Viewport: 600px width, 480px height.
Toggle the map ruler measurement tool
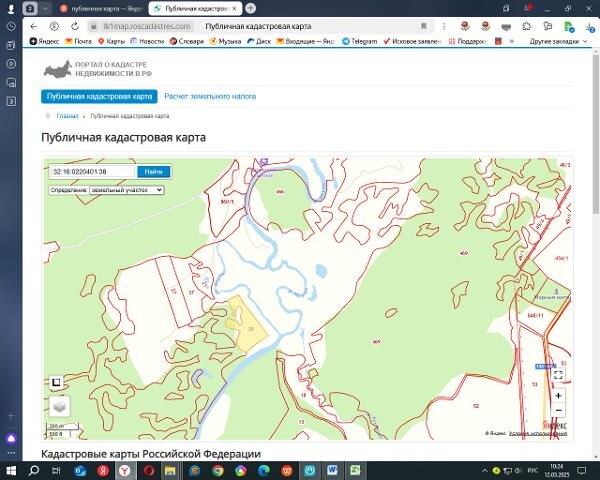[56, 382]
